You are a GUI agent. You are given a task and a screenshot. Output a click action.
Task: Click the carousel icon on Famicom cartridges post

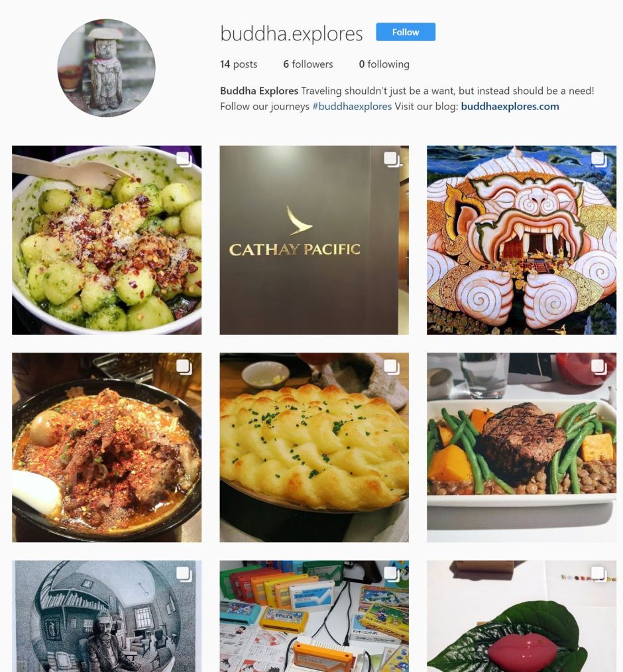pyautogui.click(x=392, y=575)
